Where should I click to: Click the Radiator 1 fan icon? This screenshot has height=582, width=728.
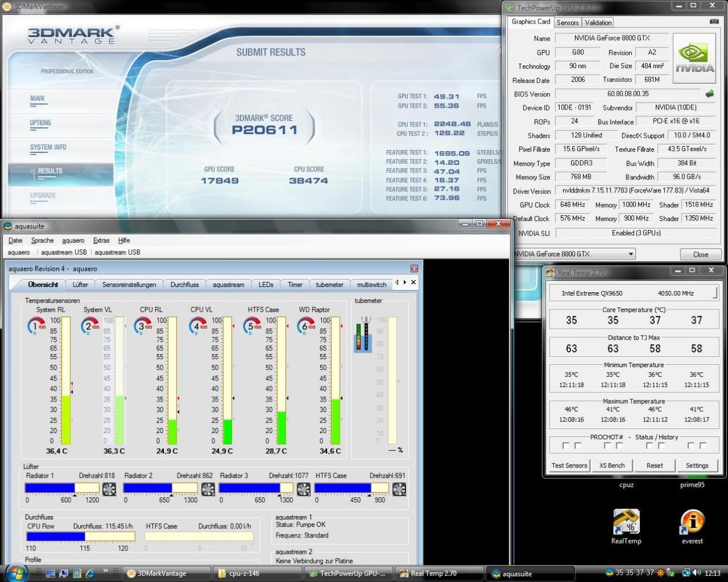point(109,489)
